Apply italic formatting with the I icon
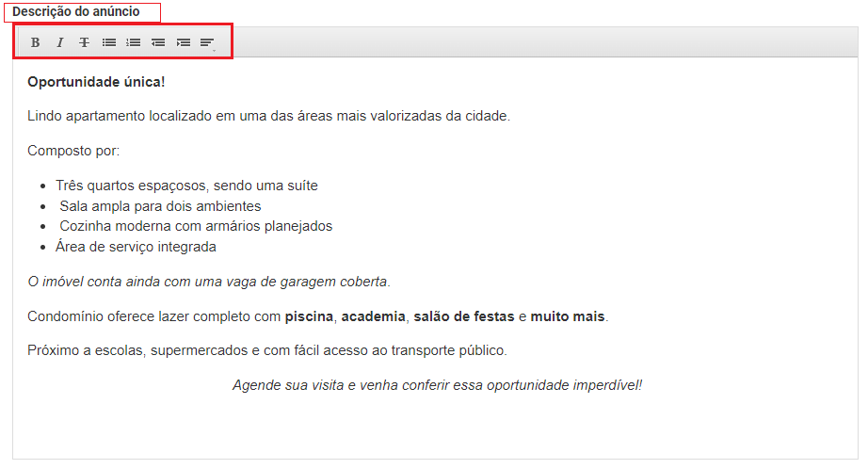The image size is (868, 469). 60,42
